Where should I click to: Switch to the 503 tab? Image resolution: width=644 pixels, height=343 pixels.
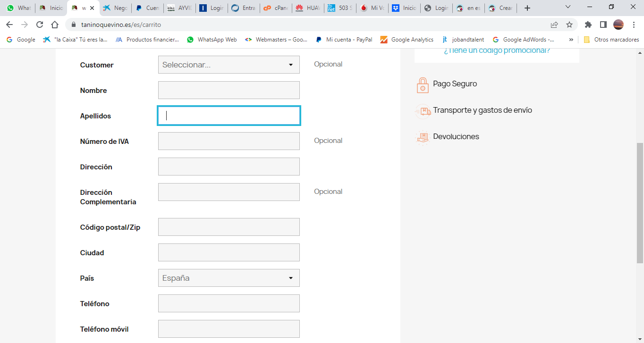click(x=340, y=8)
